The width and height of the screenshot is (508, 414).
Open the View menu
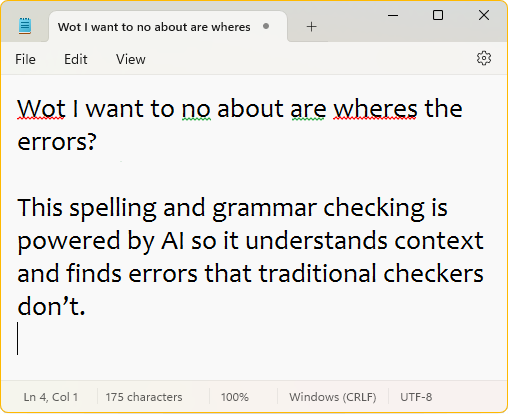click(131, 59)
